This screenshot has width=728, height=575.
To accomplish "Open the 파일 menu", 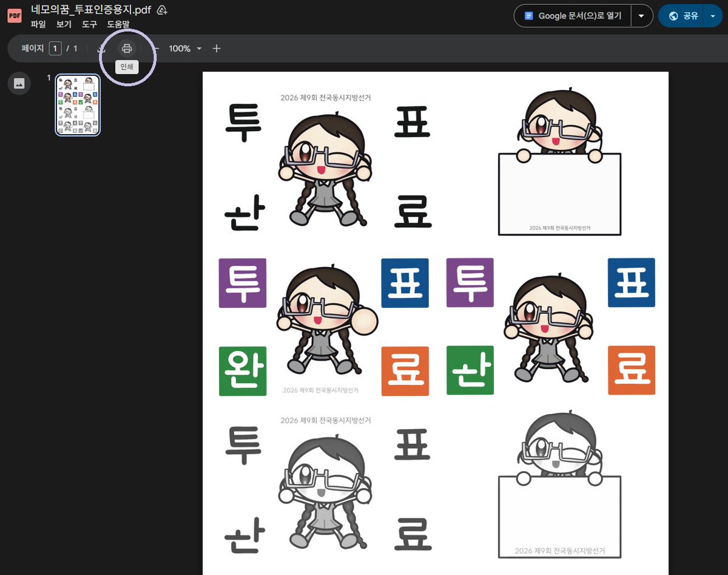I will [x=38, y=25].
